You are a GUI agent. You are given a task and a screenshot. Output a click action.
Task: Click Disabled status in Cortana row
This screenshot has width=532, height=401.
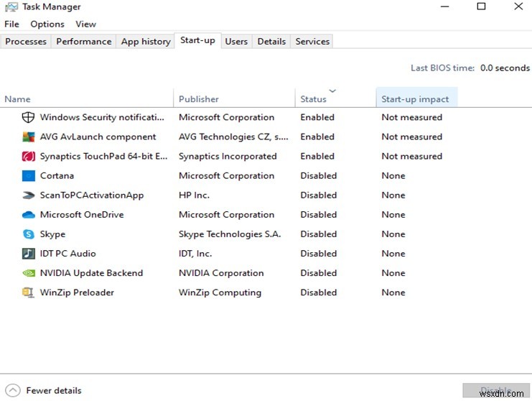(318, 176)
